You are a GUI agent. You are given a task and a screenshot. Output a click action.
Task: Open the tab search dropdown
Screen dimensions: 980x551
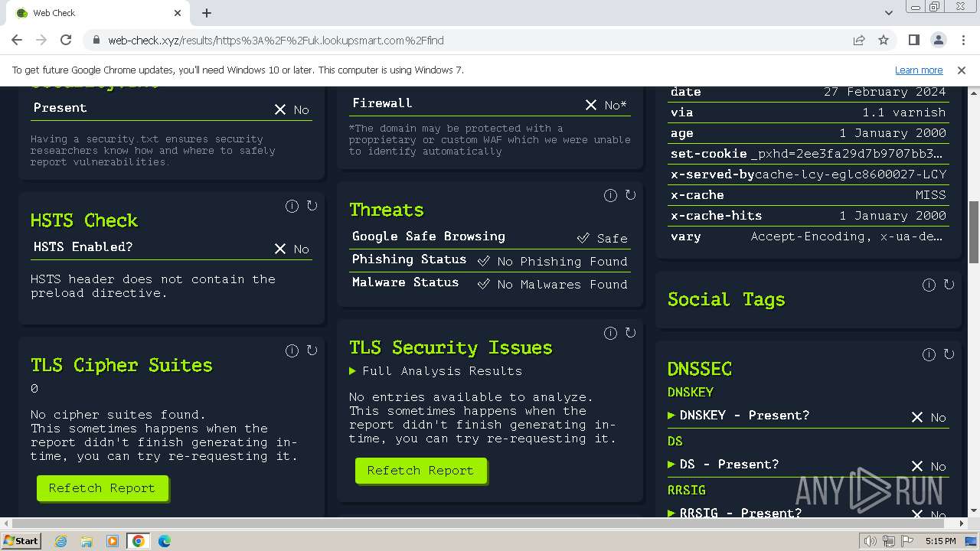(x=888, y=13)
